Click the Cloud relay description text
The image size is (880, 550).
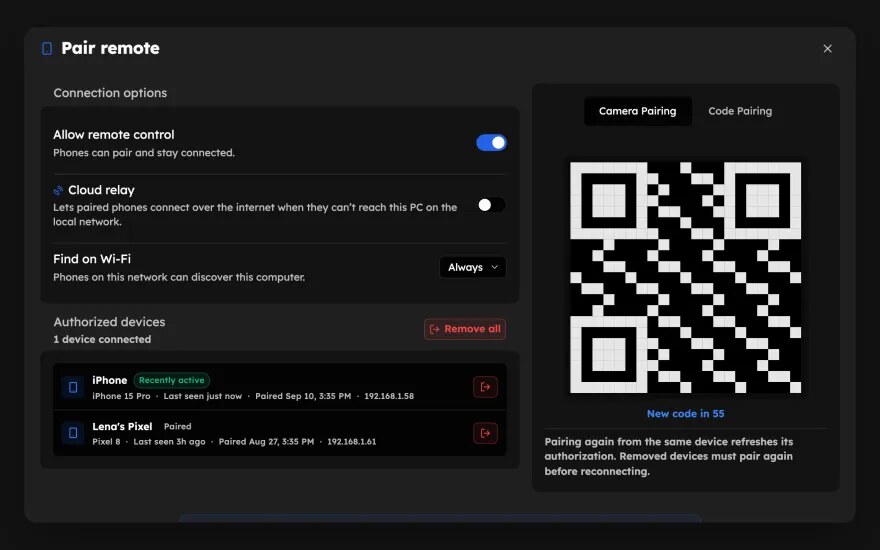pos(255,214)
